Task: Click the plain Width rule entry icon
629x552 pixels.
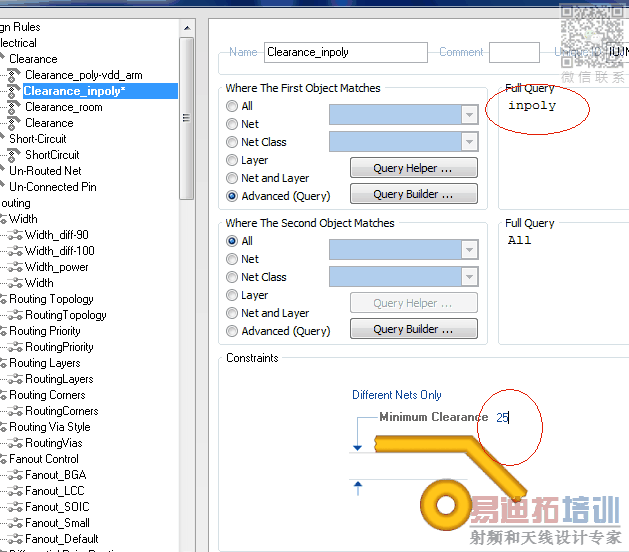Action: (15, 283)
